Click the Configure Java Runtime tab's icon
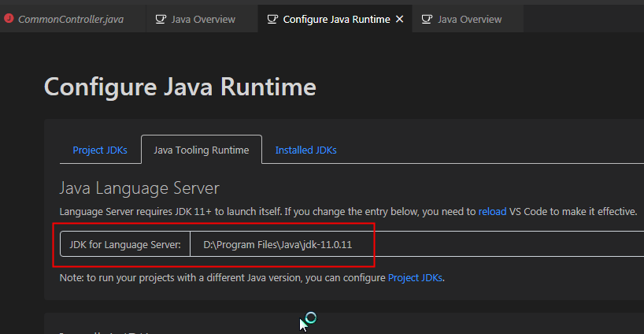This screenshot has width=644, height=334. 272,19
